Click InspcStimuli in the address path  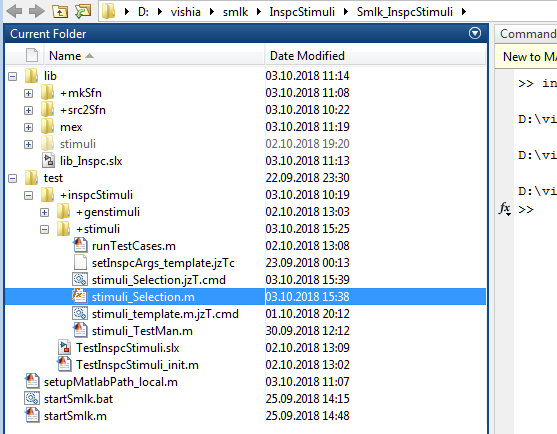click(302, 12)
